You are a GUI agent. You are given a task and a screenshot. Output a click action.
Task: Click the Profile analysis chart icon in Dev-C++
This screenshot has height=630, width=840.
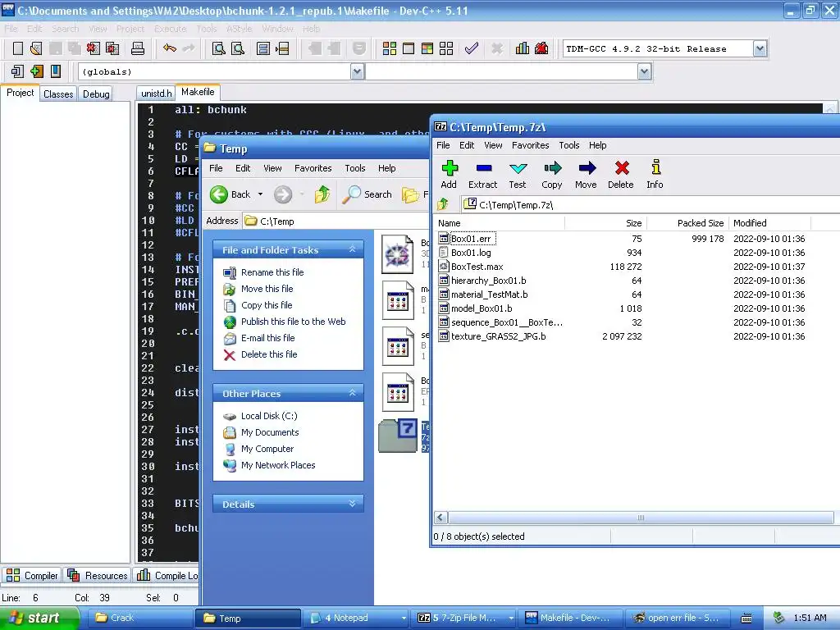click(x=523, y=48)
